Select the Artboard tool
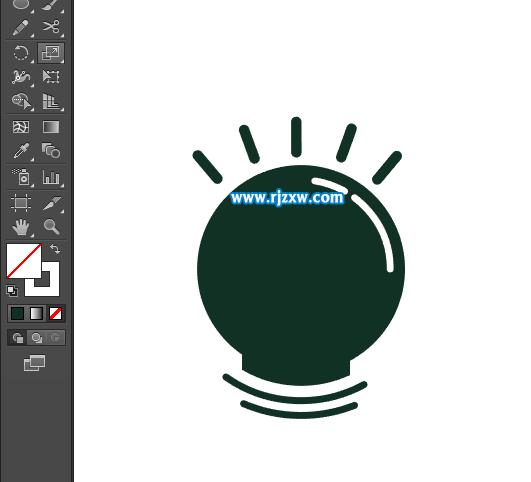 click(x=21, y=203)
